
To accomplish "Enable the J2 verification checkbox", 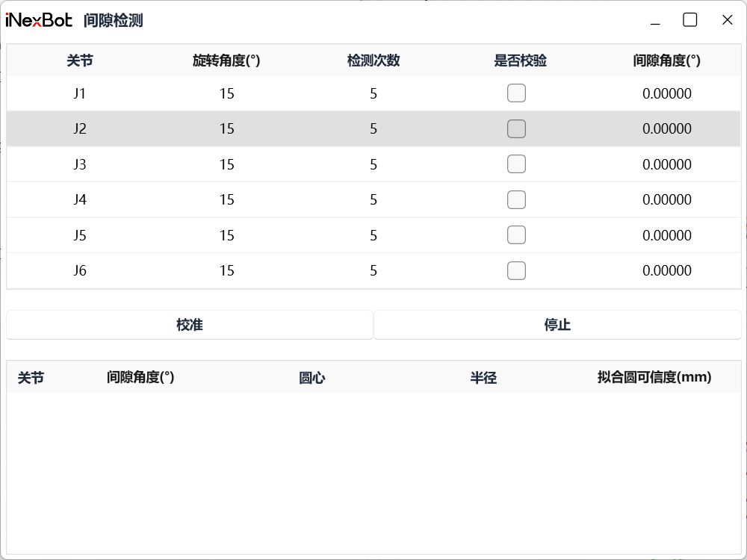I will (516, 128).
